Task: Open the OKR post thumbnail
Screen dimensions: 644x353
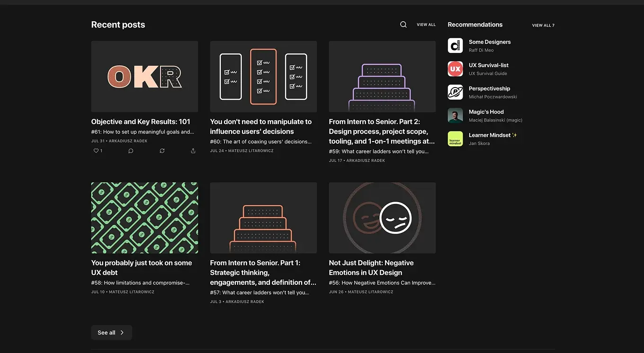Action: coord(144,77)
